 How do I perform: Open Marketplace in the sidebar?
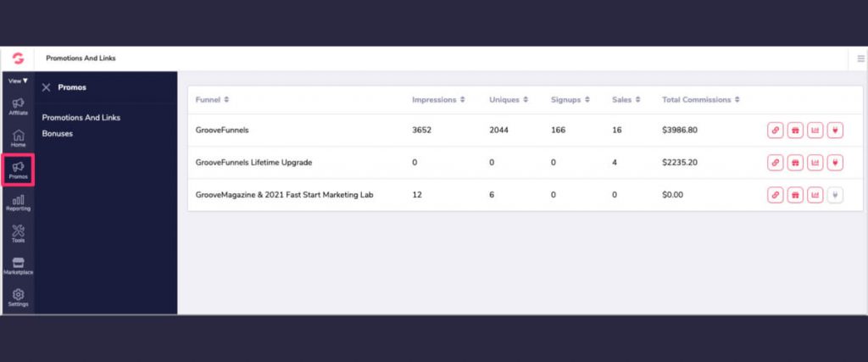click(x=18, y=265)
